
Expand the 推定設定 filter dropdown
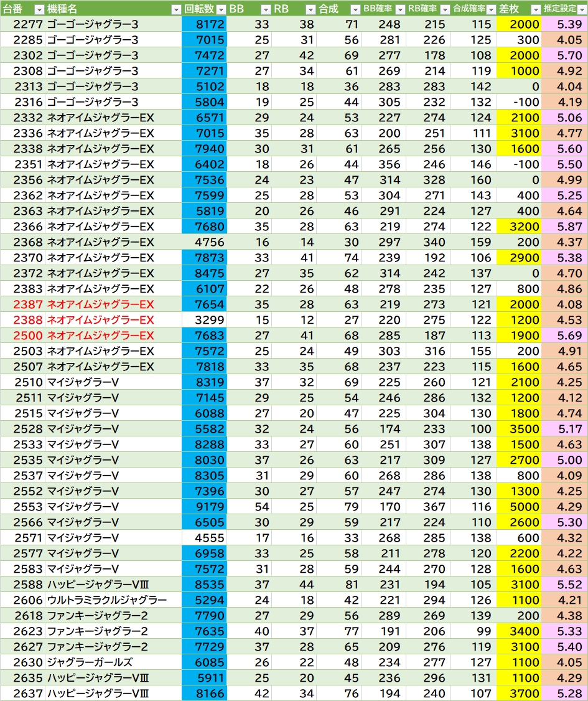click(581, 9)
